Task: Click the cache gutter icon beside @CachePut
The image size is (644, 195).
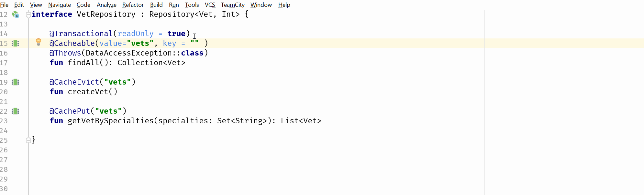Action: tap(16, 111)
